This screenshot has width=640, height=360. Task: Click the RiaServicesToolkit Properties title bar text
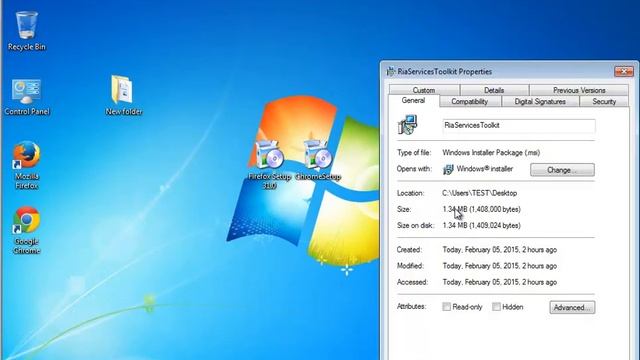pyautogui.click(x=445, y=71)
